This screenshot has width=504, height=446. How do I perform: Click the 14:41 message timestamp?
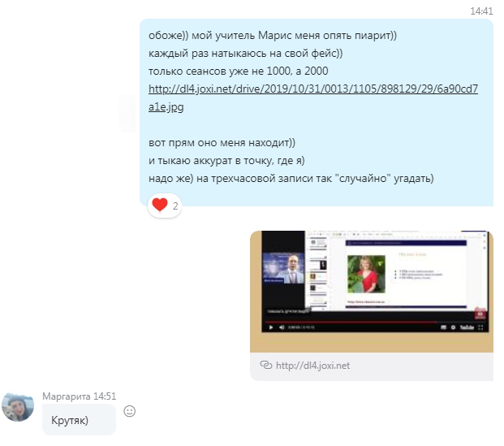pos(481,11)
